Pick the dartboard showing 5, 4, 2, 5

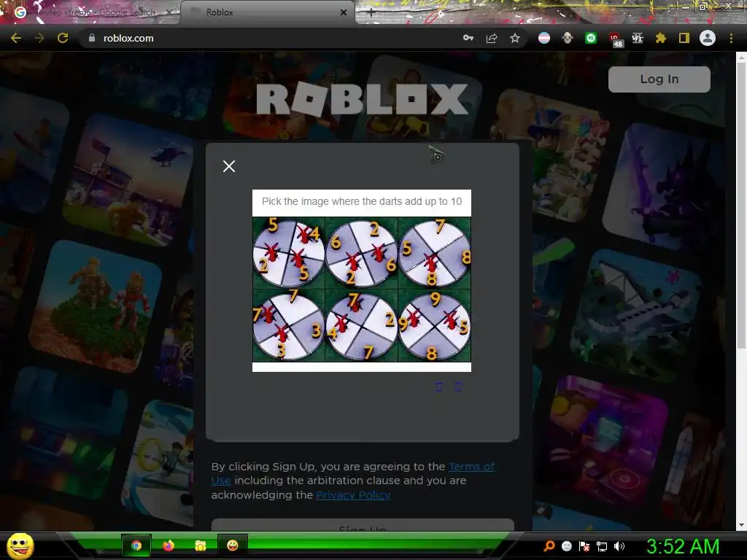(x=289, y=253)
